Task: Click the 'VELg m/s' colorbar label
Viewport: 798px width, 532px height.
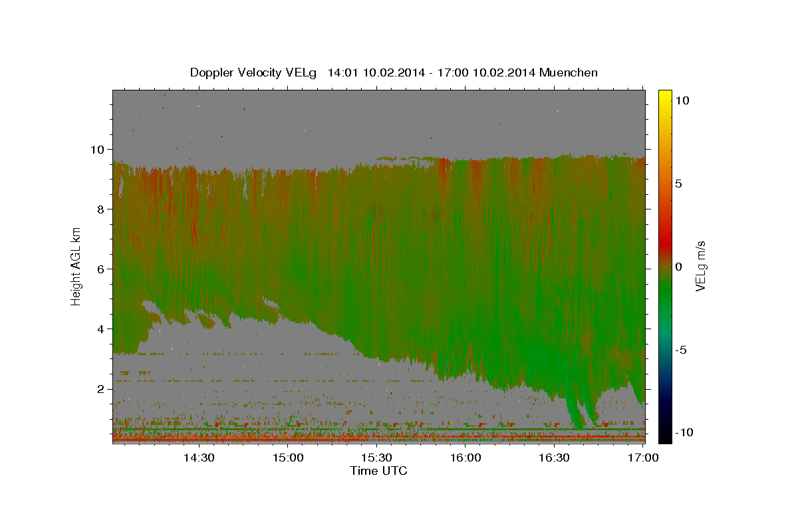Action: [x=700, y=266]
